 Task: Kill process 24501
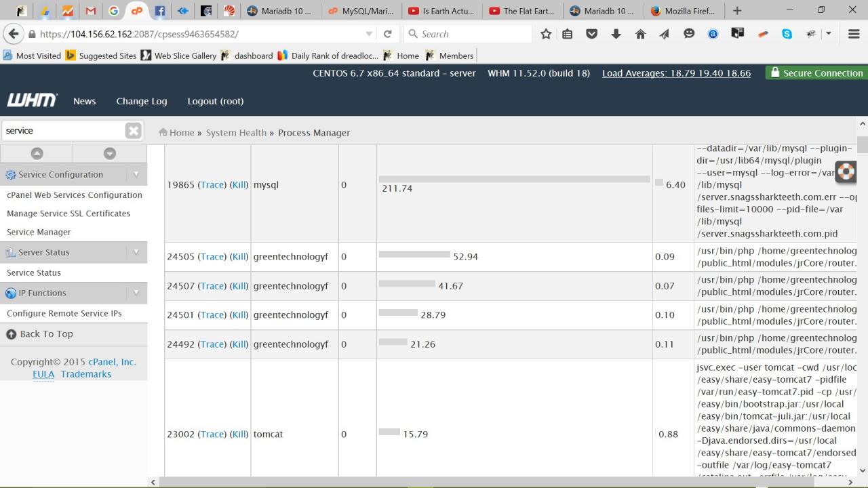click(239, 315)
